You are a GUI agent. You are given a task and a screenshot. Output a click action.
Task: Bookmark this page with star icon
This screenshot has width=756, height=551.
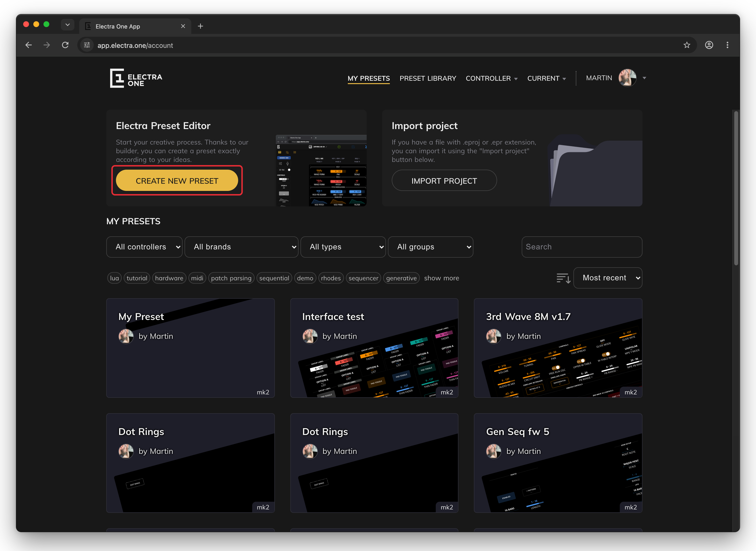[x=687, y=45]
